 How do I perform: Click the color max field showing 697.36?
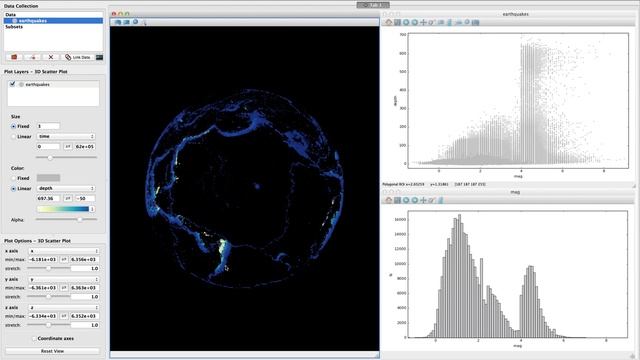click(x=48, y=198)
